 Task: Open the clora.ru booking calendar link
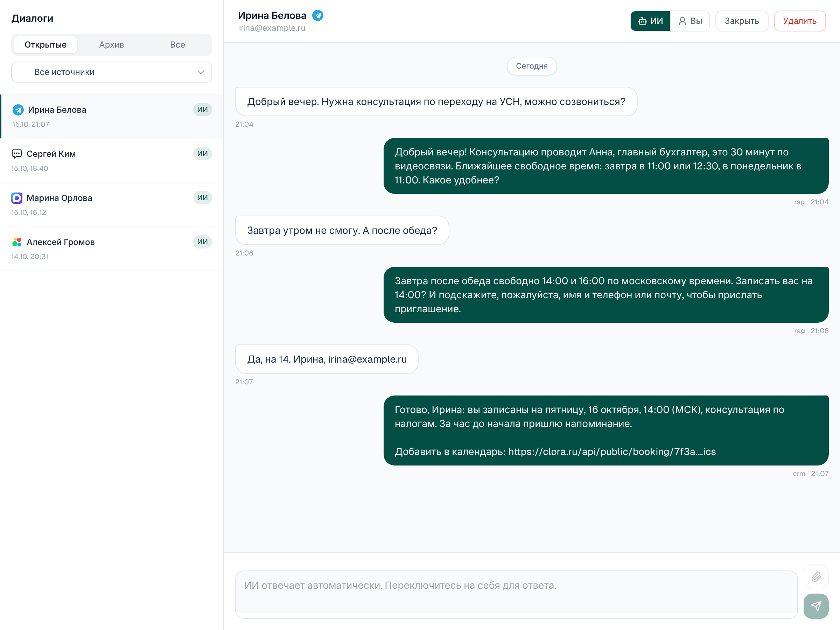click(x=612, y=451)
